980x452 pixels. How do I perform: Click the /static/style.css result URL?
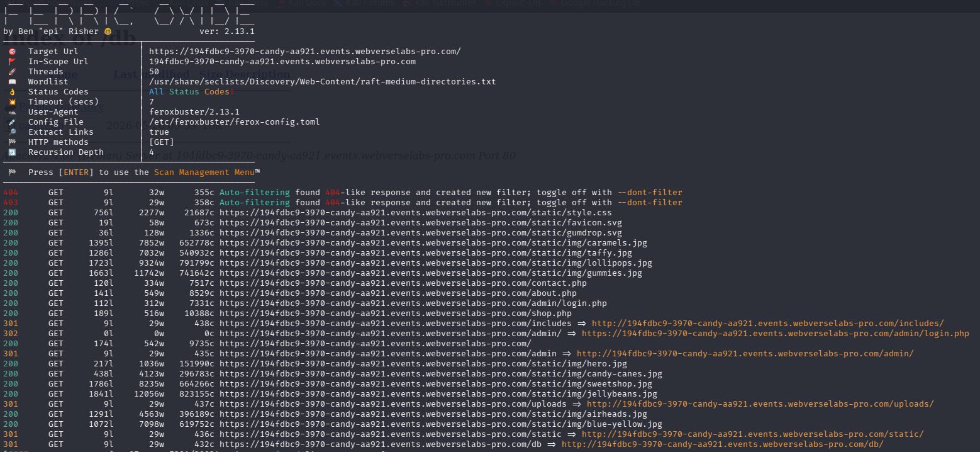pos(416,213)
